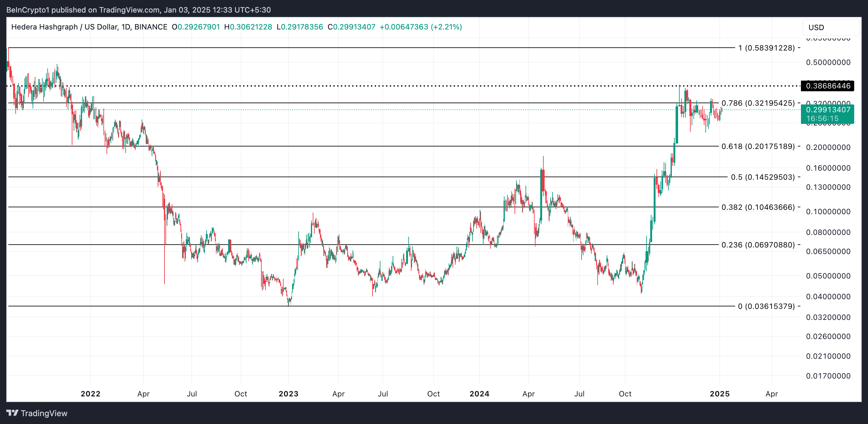Click the TradingView logo in the bottom corner
This screenshot has height=424, width=868.
coord(37,413)
